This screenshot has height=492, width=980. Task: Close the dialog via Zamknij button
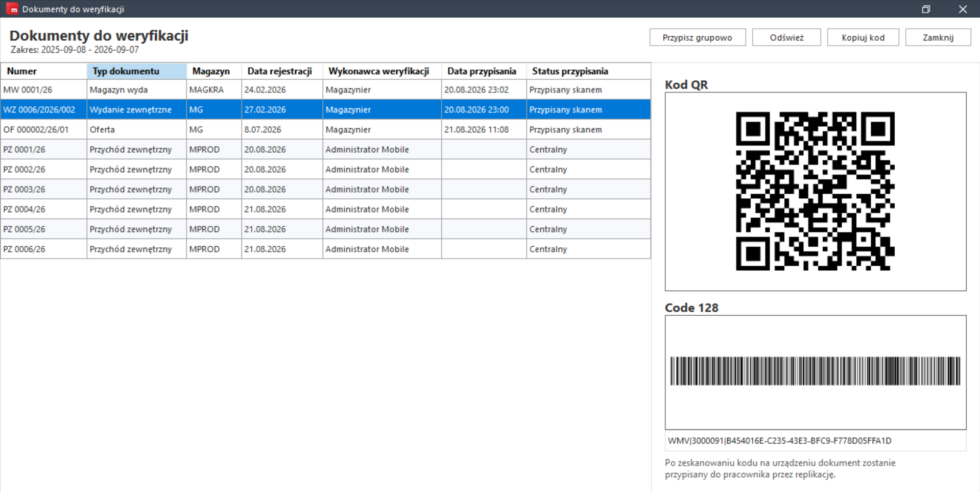[938, 37]
